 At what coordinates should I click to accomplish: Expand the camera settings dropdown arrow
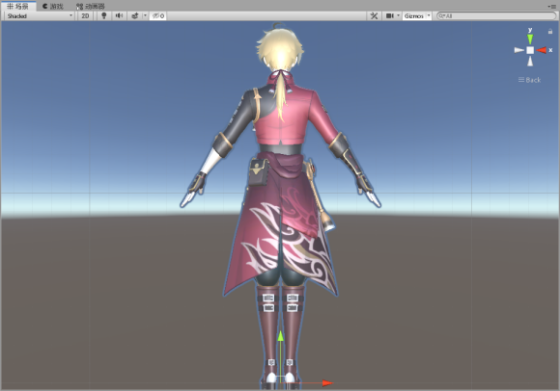pyautogui.click(x=398, y=16)
